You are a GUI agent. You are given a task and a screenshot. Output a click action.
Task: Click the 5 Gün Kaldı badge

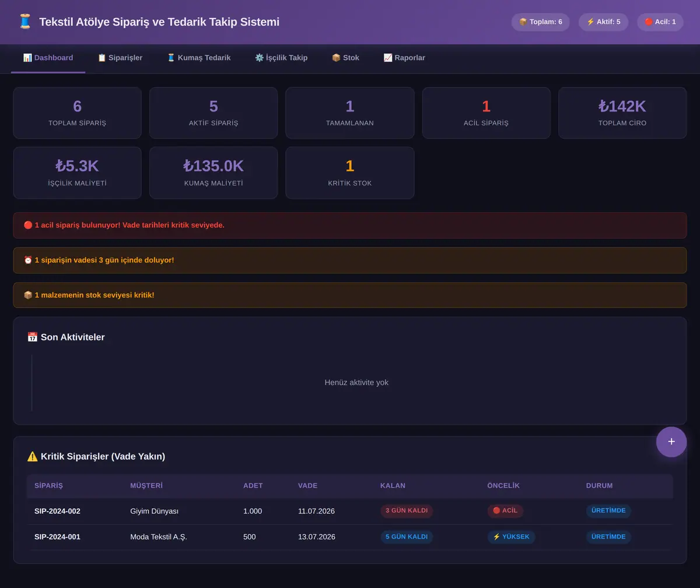pos(407,537)
